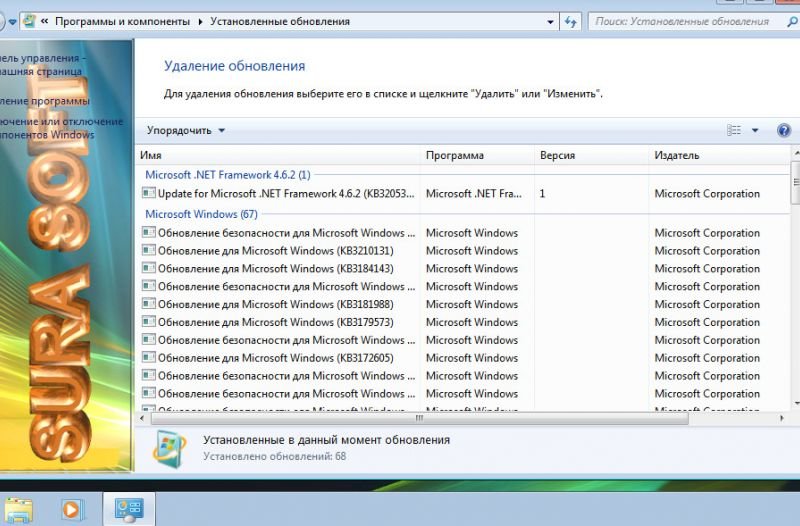Click Microsoft Corporation in .NET update row

tap(707, 194)
